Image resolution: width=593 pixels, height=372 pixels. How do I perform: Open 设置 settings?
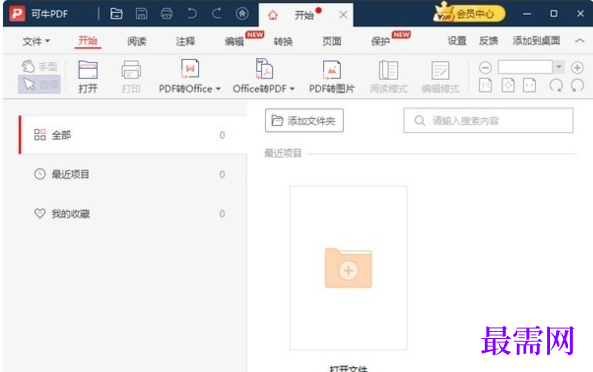(457, 40)
